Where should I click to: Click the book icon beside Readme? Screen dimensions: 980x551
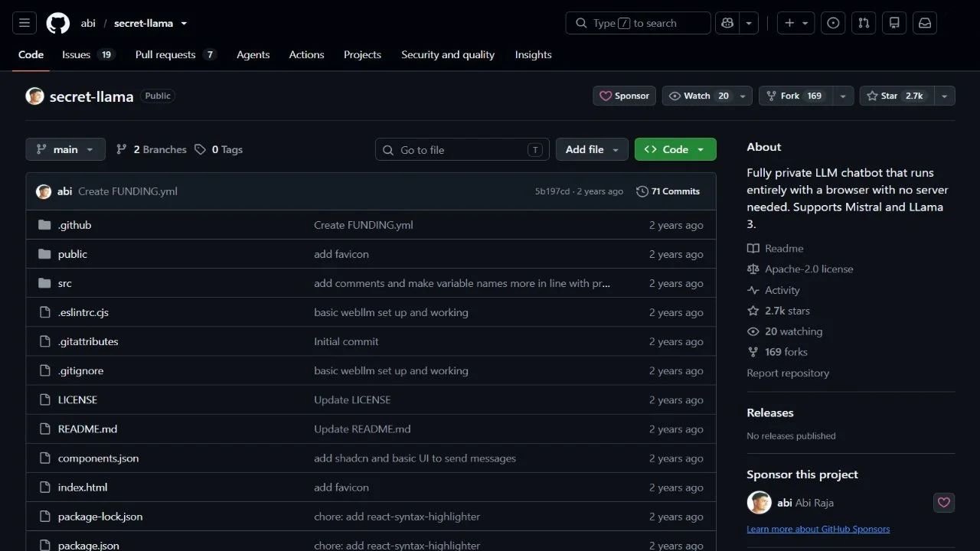(x=753, y=248)
